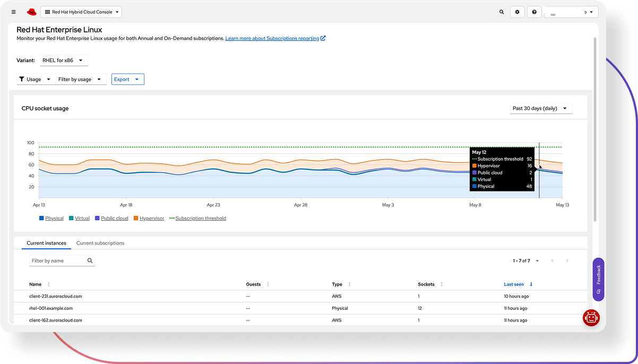The width and height of the screenshot is (638, 364).
Task: Select the Current instances tab
Action: pyautogui.click(x=46, y=243)
